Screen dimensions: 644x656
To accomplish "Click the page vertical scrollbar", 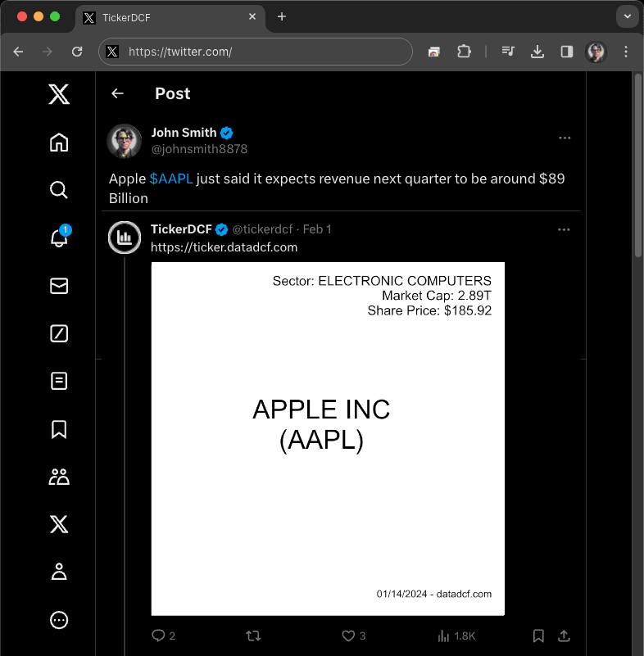I will pyautogui.click(x=637, y=165).
